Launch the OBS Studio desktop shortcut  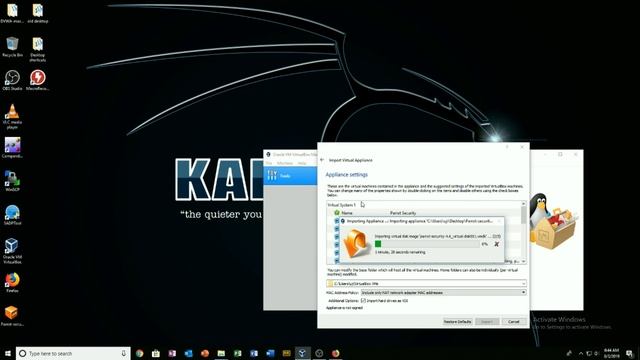(12, 80)
